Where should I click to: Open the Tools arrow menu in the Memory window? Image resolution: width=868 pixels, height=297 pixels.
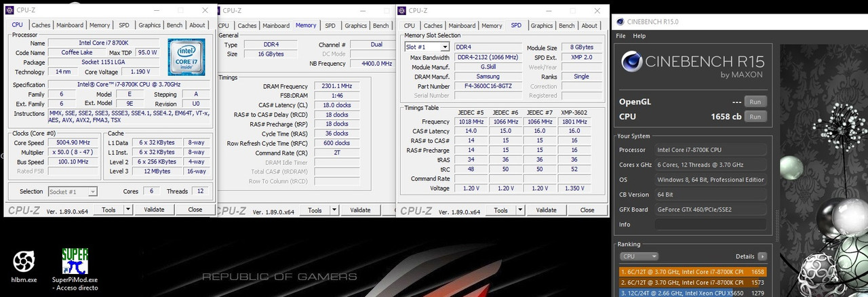334,210
